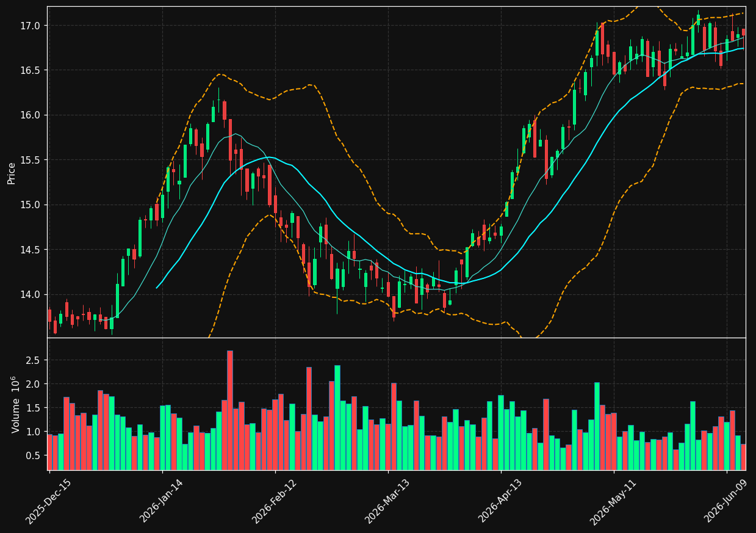The image size is (756, 533).
Task: Select the 2026-May-11 date label
Action: tap(613, 501)
